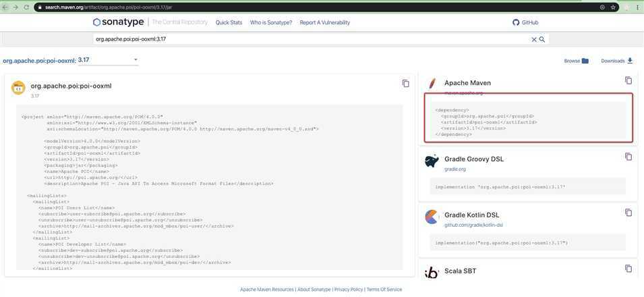Open org.apache.poi:poi-ooxml breadcrumb link

[39, 61]
